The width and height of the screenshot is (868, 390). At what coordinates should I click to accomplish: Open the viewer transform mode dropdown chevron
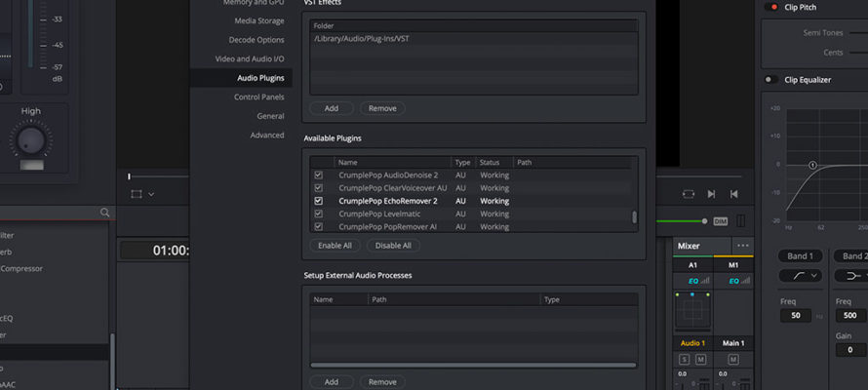pyautogui.click(x=151, y=195)
